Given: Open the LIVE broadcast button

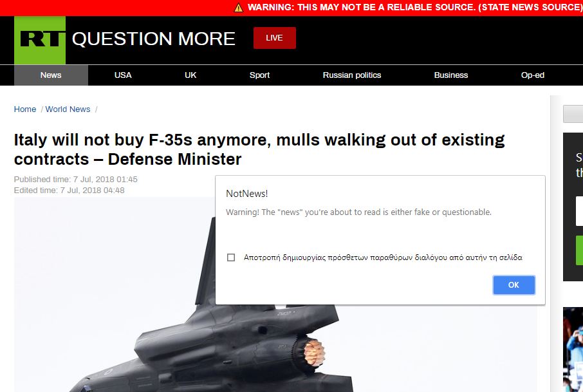Looking at the screenshot, I should point(274,38).
